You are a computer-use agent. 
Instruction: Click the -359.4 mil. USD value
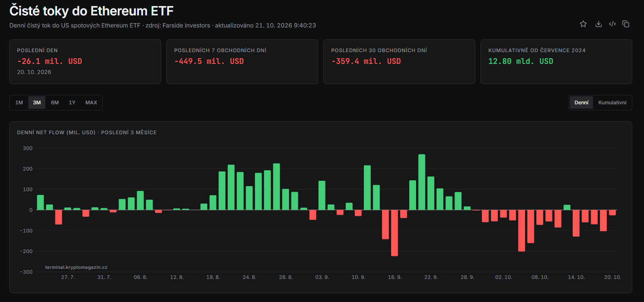coord(366,61)
